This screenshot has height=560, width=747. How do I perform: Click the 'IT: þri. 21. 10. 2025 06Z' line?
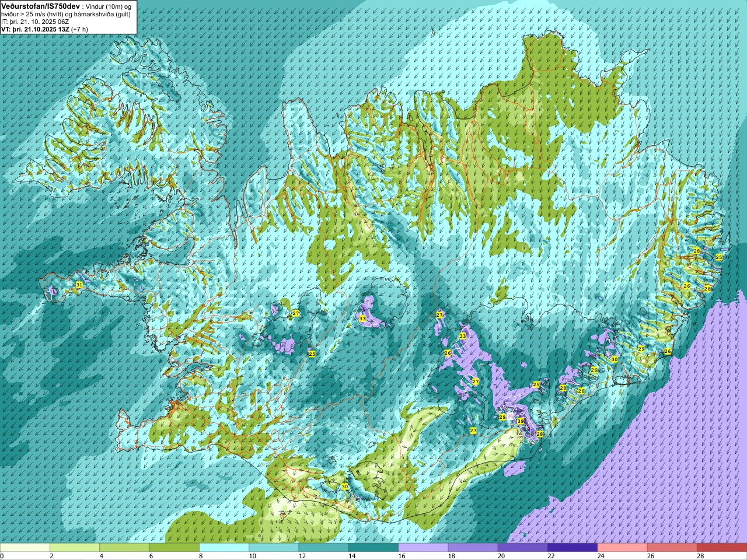(35, 21)
